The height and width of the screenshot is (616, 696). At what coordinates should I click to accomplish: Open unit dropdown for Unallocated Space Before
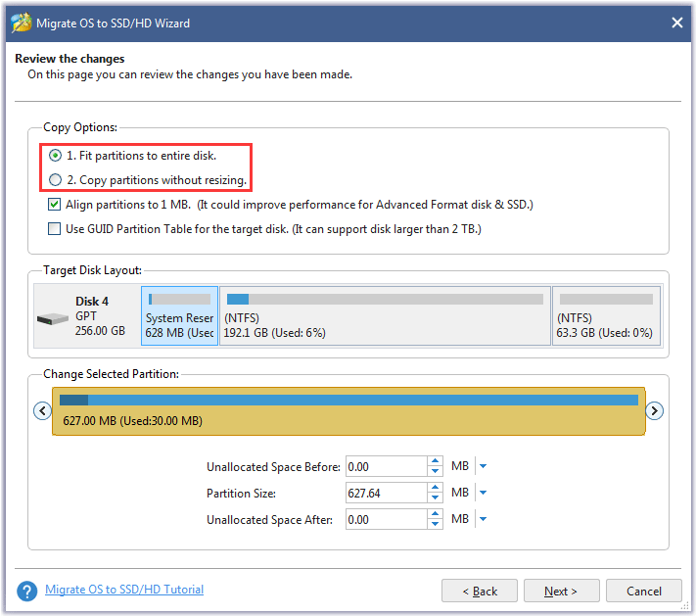click(484, 466)
